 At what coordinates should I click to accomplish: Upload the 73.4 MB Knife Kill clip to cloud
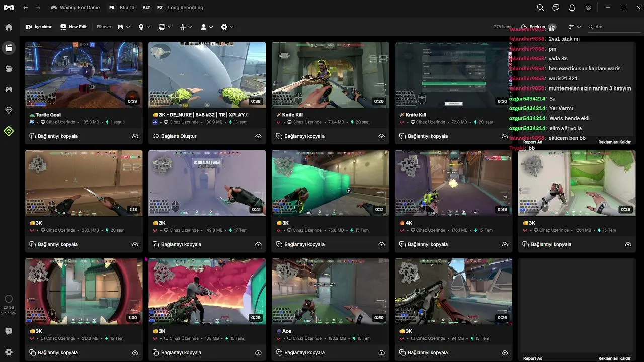tap(381, 136)
